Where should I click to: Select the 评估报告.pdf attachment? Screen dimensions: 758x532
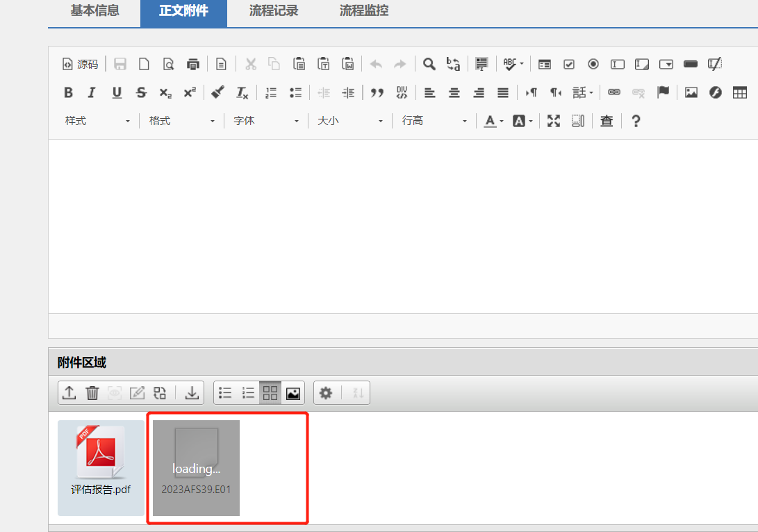(101, 467)
